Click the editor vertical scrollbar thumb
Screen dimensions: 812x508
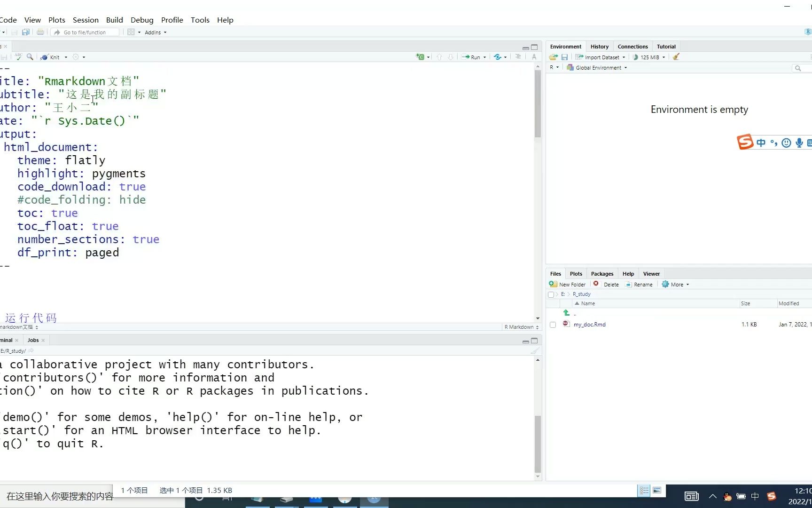pyautogui.click(x=538, y=103)
